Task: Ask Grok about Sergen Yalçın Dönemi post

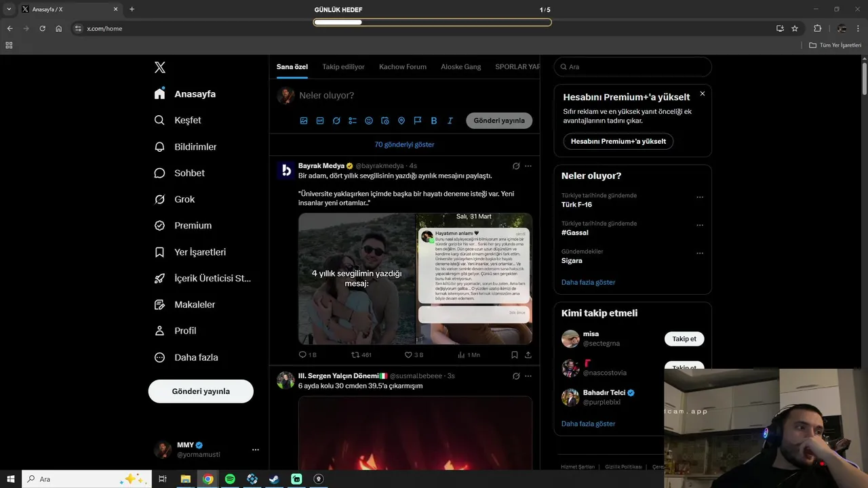Action: 516,376
